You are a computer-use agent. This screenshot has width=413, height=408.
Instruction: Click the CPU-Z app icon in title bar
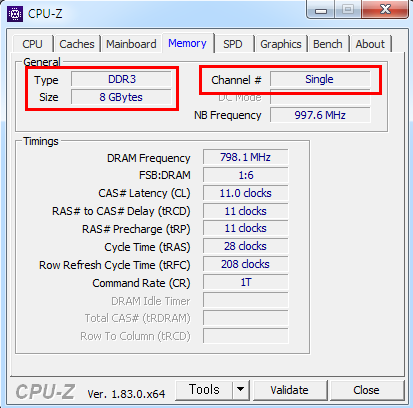(15, 14)
